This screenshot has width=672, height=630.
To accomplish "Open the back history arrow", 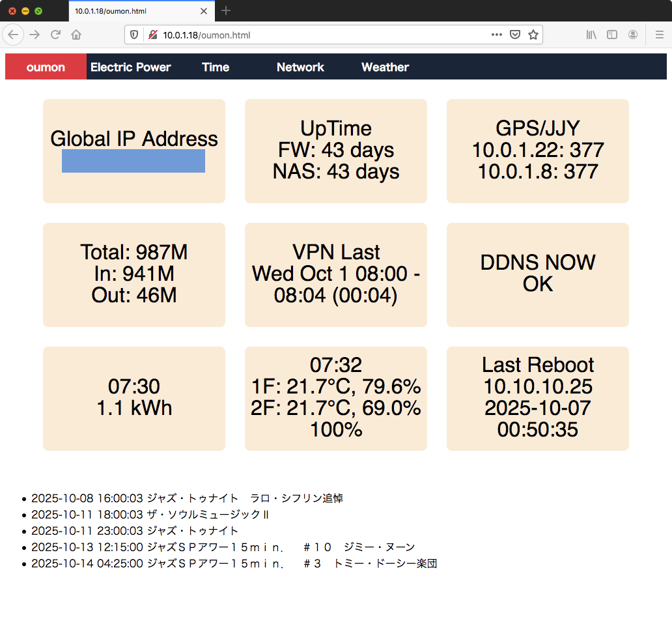I will (13, 35).
